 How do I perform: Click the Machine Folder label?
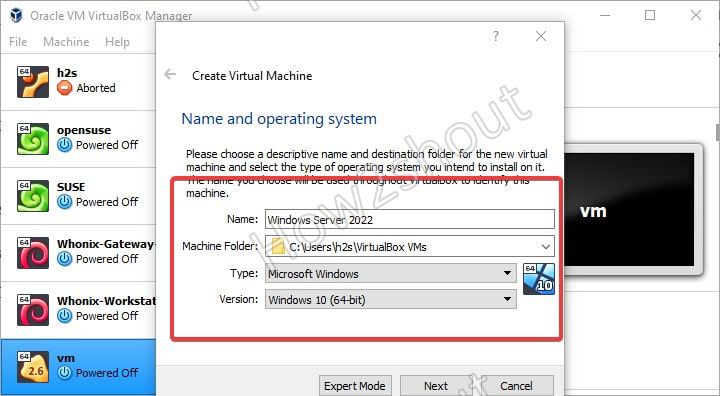pos(220,246)
